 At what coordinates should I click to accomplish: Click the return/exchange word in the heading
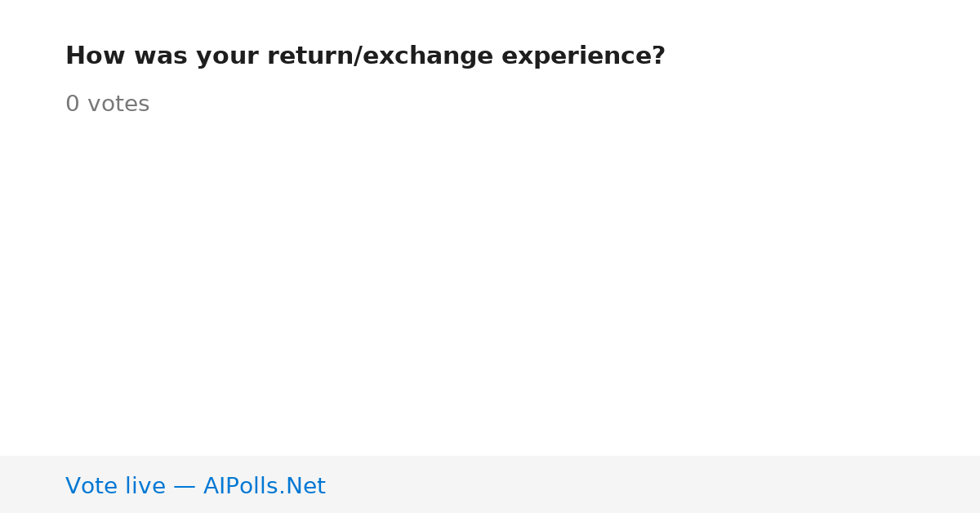[380, 56]
